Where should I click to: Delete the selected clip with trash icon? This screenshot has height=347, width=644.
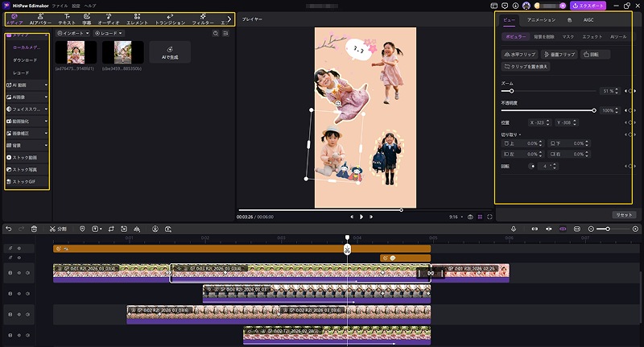[x=34, y=229]
